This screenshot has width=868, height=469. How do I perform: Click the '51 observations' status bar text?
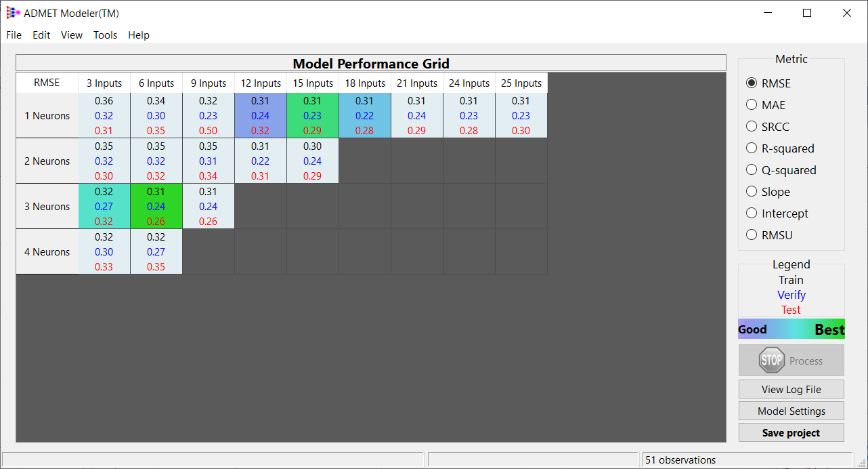click(680, 460)
